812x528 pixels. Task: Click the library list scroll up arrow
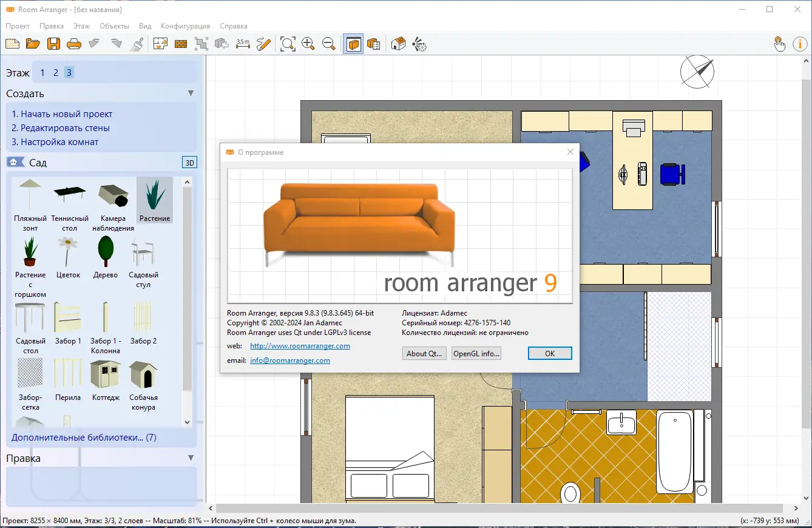click(187, 181)
